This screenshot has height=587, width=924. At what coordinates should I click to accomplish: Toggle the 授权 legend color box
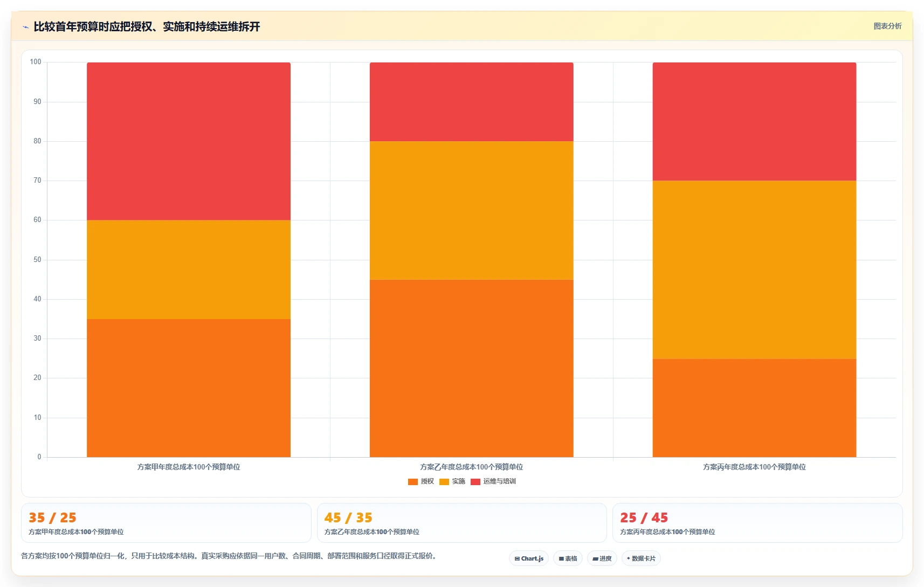pyautogui.click(x=413, y=482)
